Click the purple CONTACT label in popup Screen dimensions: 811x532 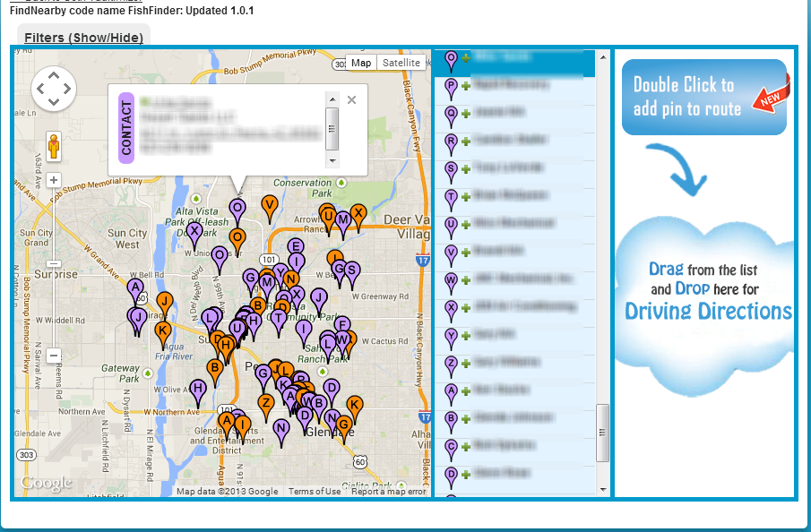click(x=126, y=128)
